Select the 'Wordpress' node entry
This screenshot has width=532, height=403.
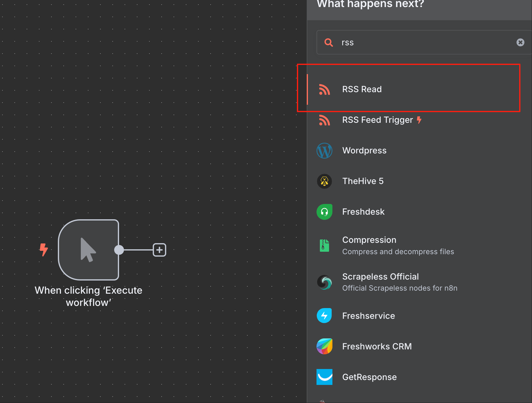coord(419,151)
